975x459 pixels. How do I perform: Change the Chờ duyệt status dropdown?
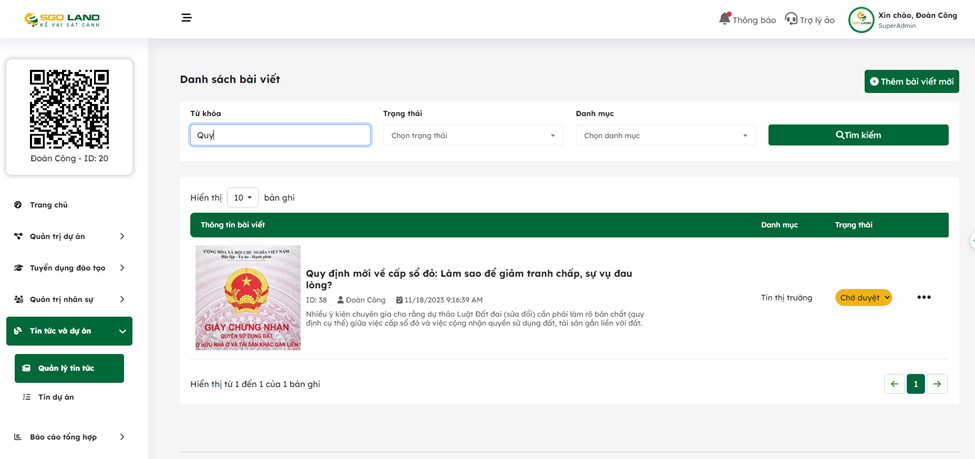[x=863, y=297]
